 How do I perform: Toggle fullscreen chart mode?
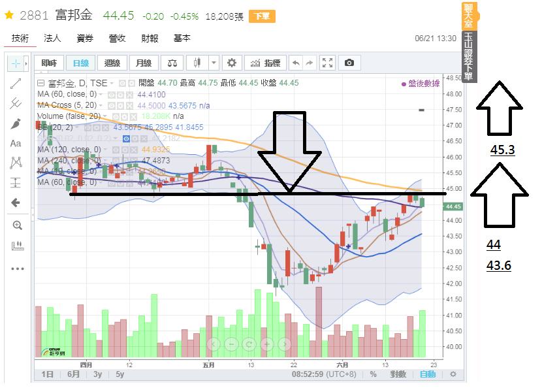click(327, 63)
